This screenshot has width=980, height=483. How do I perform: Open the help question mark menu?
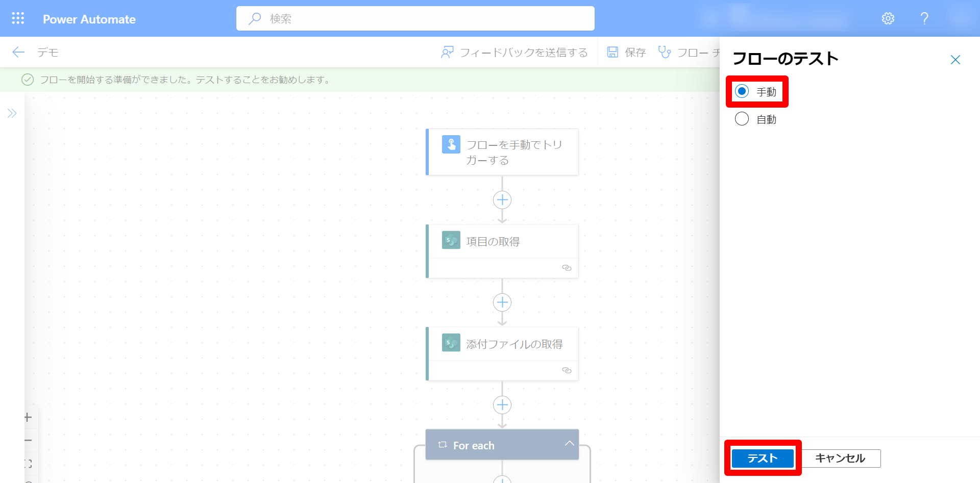point(924,18)
